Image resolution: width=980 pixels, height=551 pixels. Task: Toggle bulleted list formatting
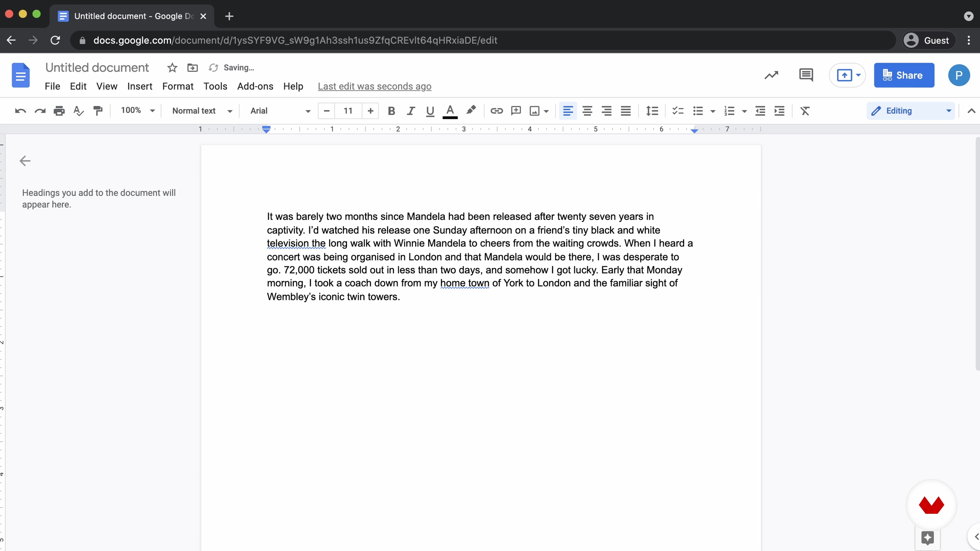698,111
